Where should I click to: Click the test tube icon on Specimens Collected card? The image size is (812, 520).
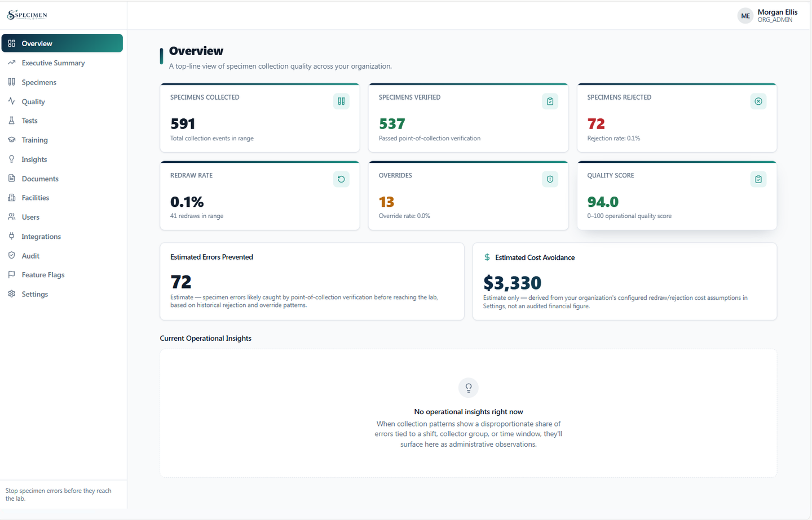[x=341, y=101]
